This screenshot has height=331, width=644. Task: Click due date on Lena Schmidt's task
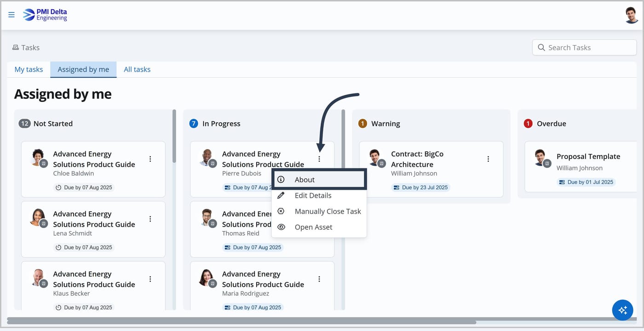tap(84, 247)
